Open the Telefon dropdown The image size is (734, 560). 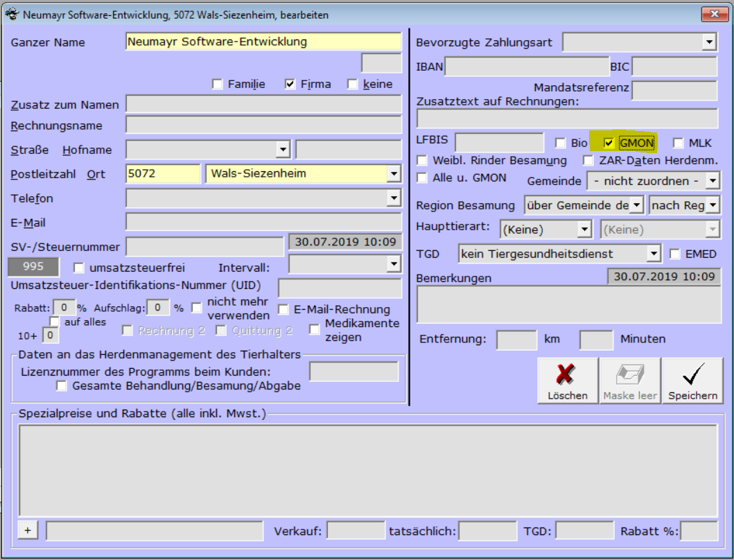pos(394,198)
